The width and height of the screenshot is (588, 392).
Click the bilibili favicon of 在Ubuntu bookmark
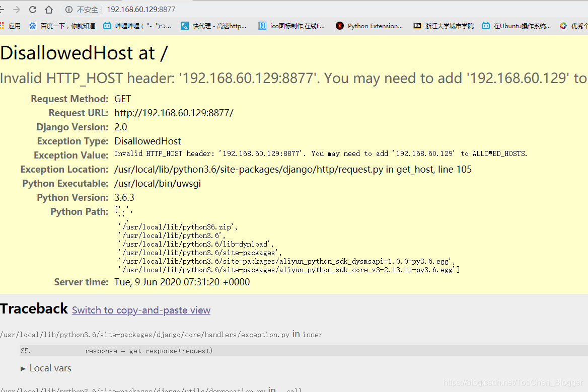[x=486, y=26]
